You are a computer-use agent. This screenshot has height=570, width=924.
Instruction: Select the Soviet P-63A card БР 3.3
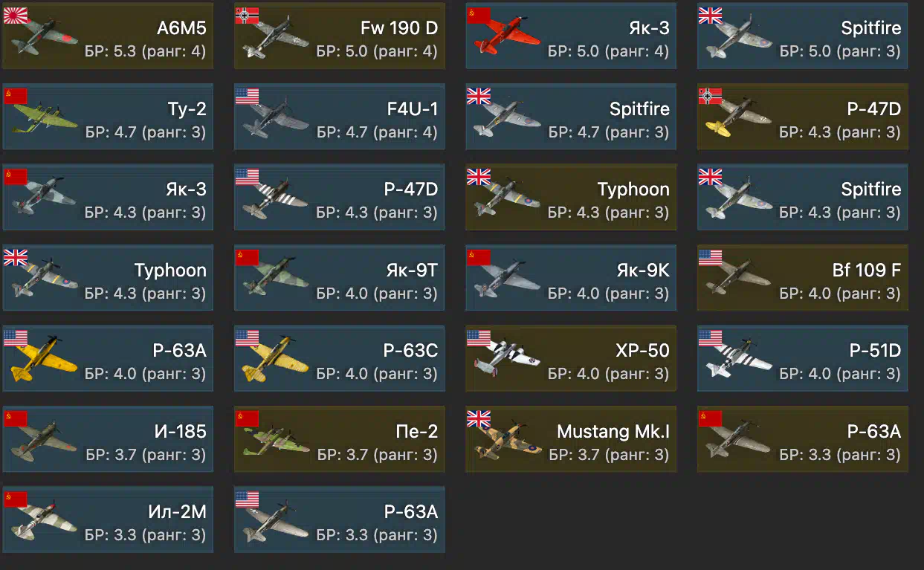coord(803,438)
